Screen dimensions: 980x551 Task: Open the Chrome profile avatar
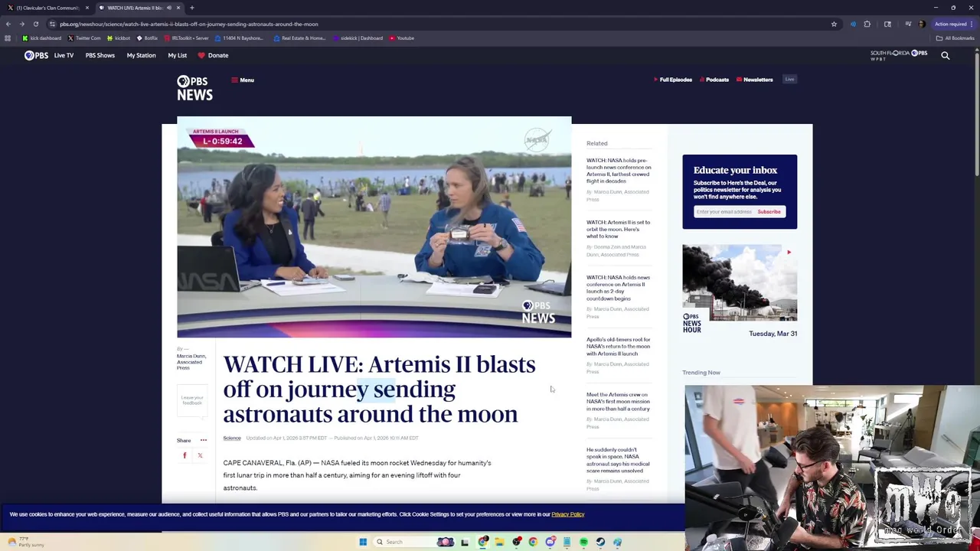click(x=922, y=24)
